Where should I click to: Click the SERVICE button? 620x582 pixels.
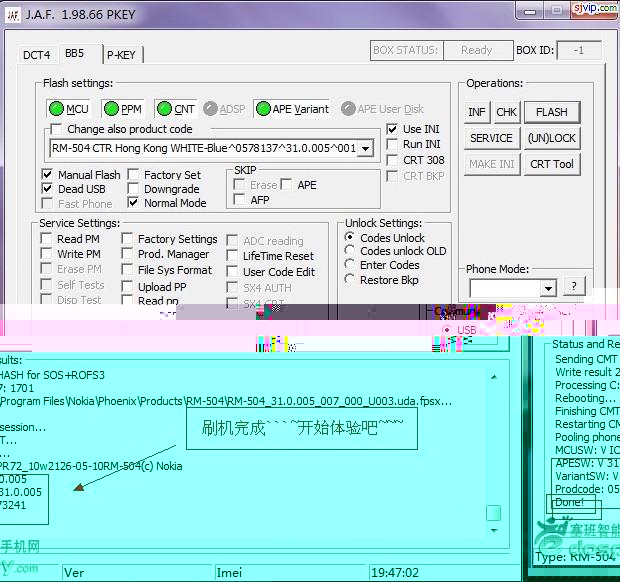[491, 138]
